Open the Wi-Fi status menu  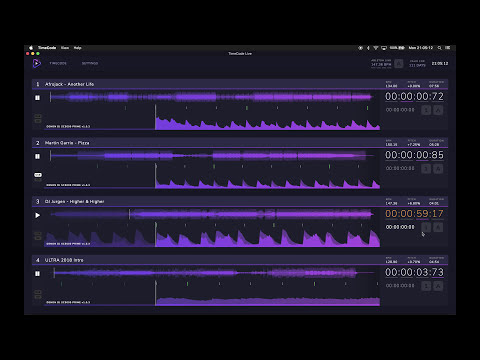coord(376,48)
